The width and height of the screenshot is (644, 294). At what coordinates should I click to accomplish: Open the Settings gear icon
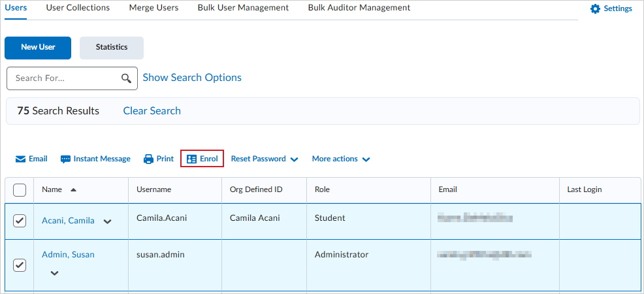pos(595,8)
